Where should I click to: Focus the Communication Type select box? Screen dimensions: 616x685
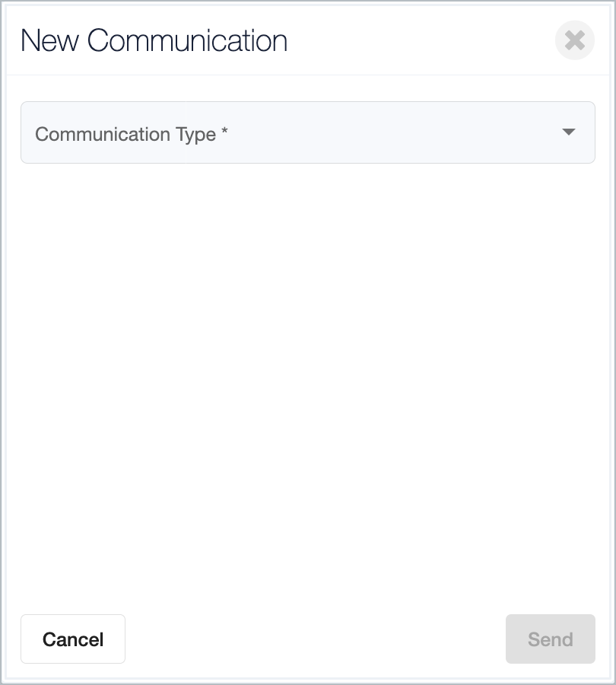coord(308,132)
